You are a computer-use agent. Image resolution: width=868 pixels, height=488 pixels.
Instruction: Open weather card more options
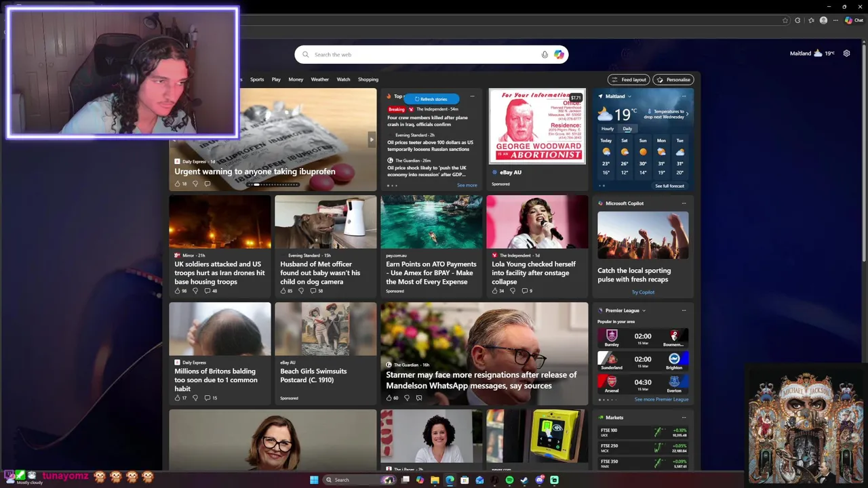684,96
